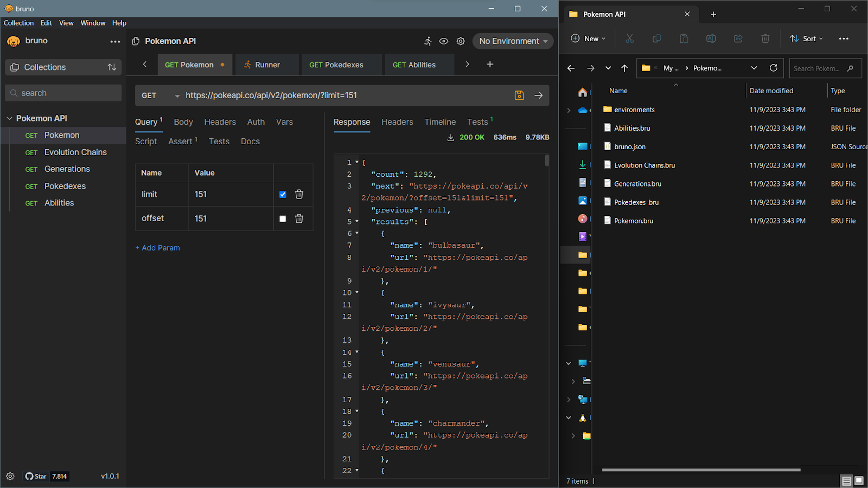
Task: Collapse JSON line 5 results array
Action: [357, 221]
